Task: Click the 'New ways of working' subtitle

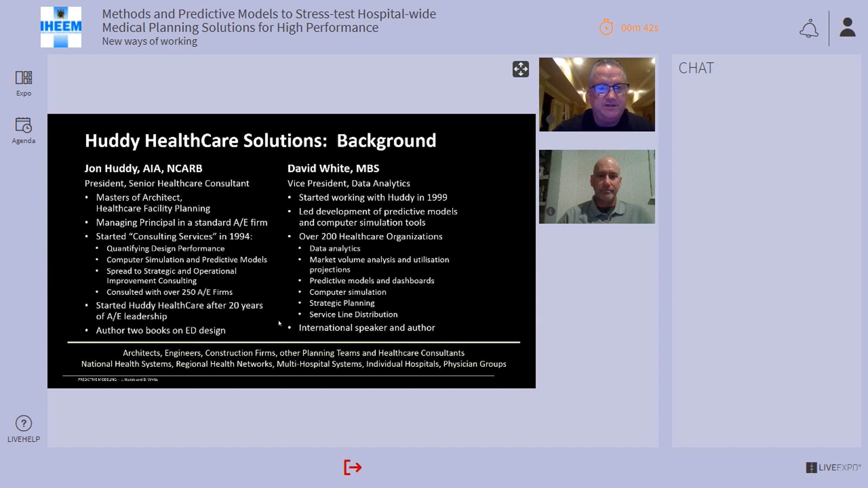Action: click(149, 41)
